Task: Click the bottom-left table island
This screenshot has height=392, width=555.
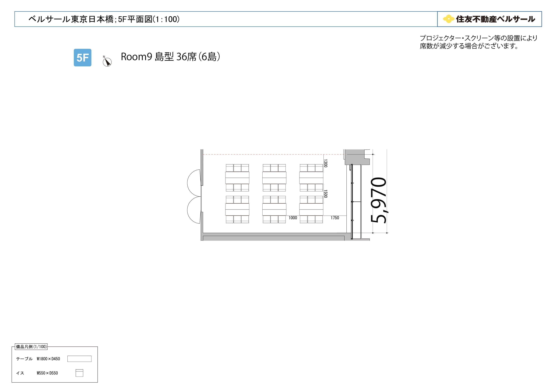Action: (237, 209)
